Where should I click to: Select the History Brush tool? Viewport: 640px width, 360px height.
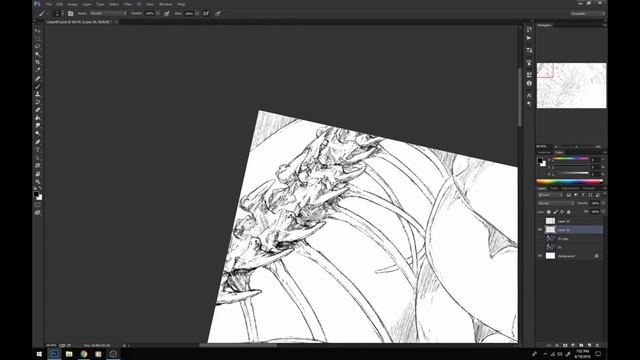point(38,102)
